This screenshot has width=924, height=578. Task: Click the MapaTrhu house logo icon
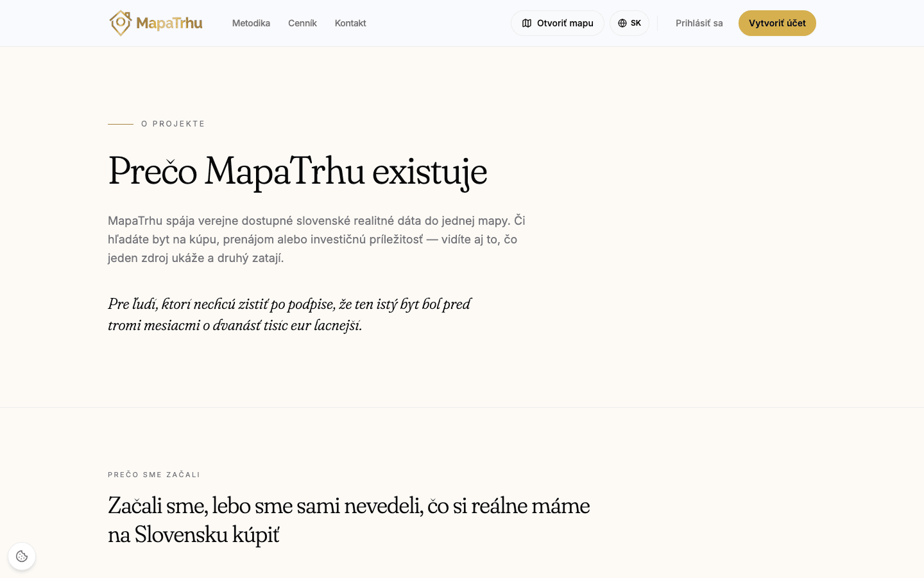point(120,23)
